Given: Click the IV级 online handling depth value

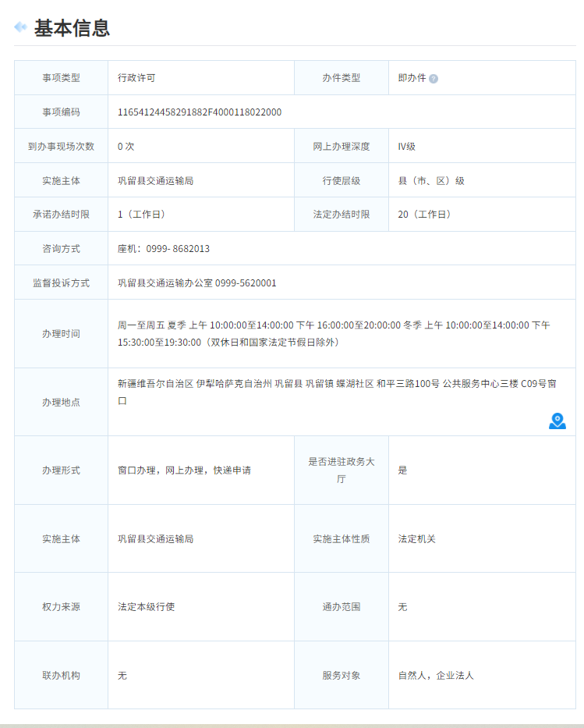Looking at the screenshot, I should coord(405,147).
